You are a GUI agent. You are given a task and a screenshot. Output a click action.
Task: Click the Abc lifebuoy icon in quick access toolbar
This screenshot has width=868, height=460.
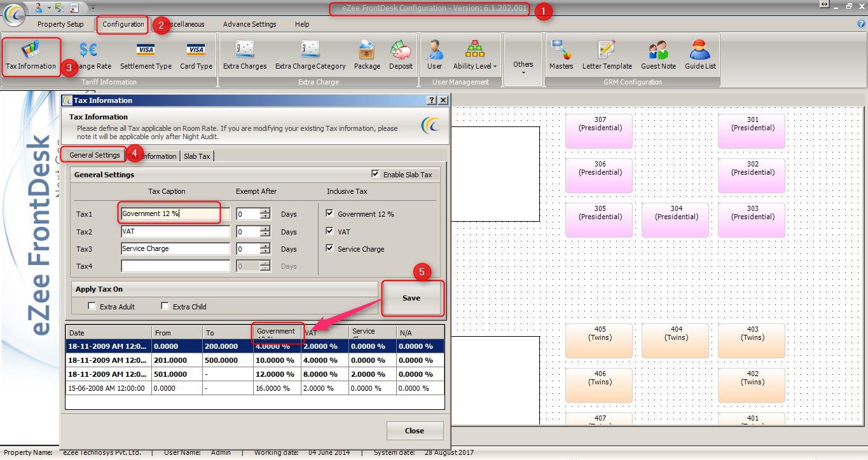pyautogui.click(x=74, y=7)
